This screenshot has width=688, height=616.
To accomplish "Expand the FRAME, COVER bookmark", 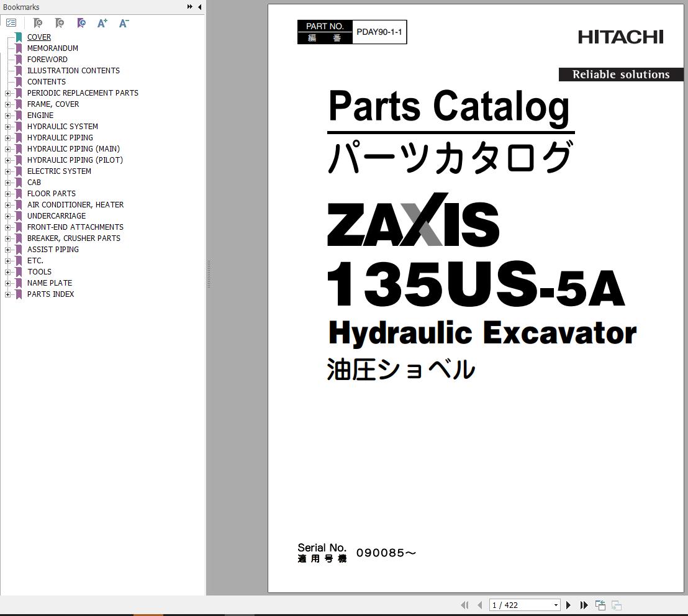I will [7, 104].
